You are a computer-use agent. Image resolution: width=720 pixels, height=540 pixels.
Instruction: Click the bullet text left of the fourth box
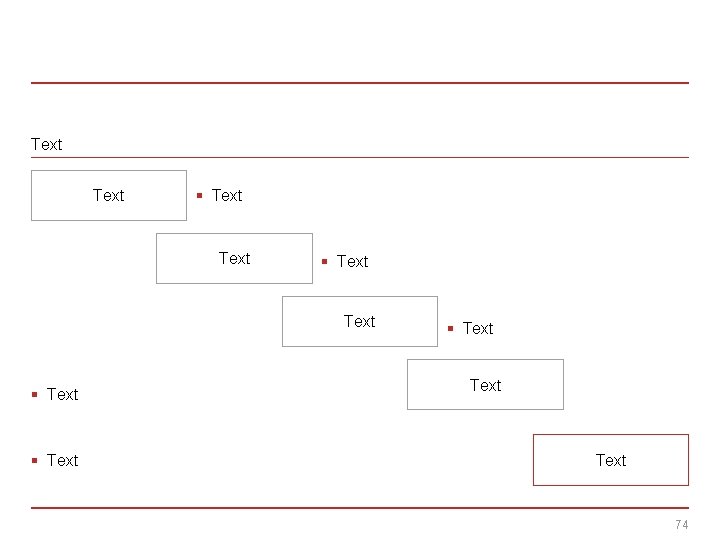tap(62, 395)
